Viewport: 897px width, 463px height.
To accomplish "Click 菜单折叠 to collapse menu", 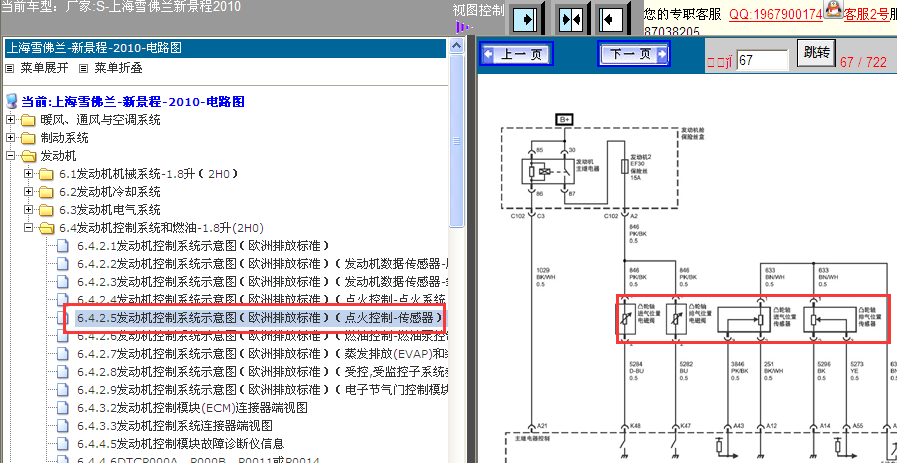I will (118, 68).
